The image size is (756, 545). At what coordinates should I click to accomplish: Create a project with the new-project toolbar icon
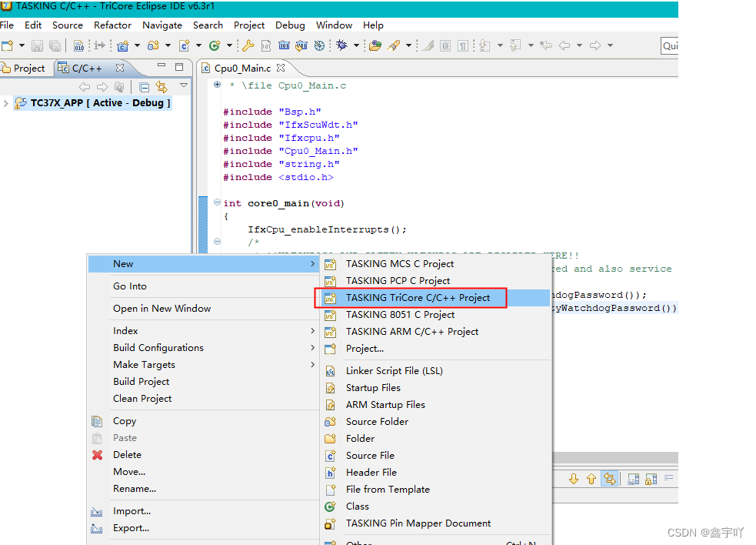8,45
